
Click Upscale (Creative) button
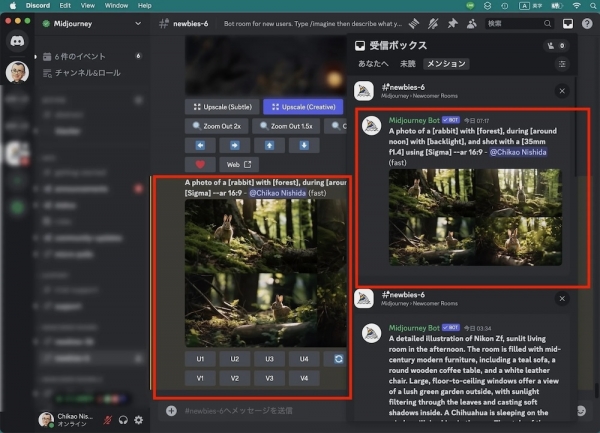coord(303,107)
